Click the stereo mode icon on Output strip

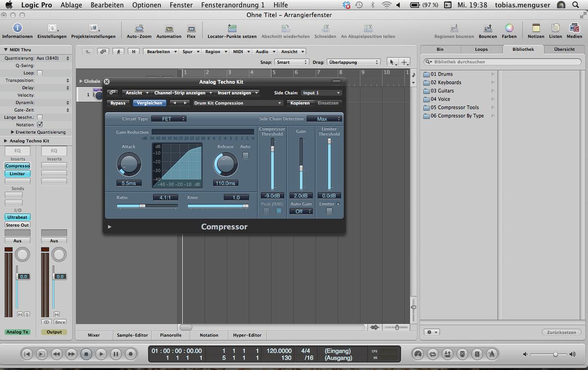tap(47, 322)
